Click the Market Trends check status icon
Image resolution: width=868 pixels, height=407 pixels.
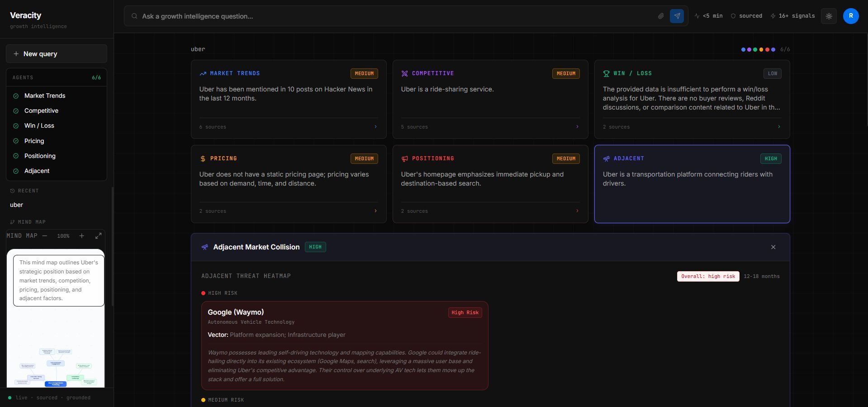pyautogui.click(x=16, y=96)
